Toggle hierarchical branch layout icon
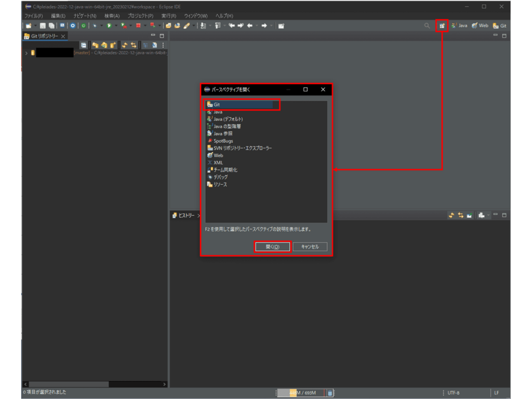 145,45
